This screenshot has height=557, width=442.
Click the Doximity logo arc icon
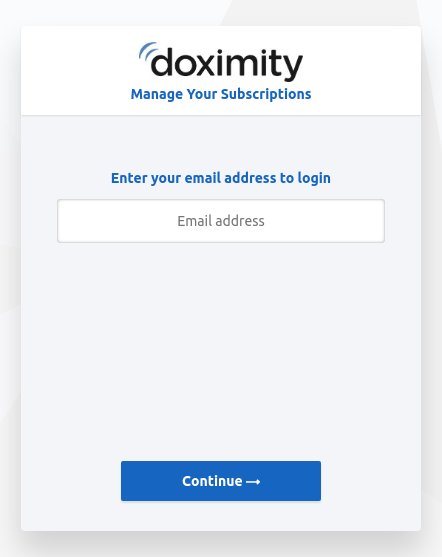(147, 51)
